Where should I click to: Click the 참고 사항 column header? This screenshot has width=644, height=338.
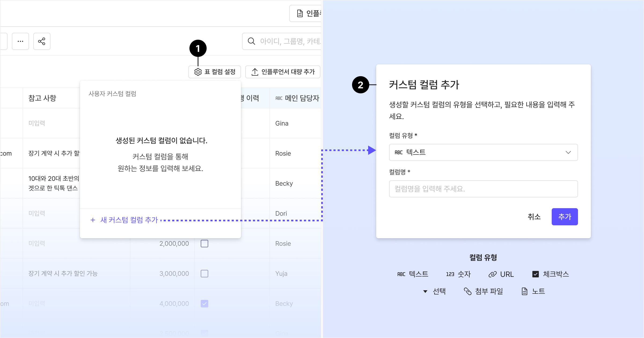[x=42, y=98]
